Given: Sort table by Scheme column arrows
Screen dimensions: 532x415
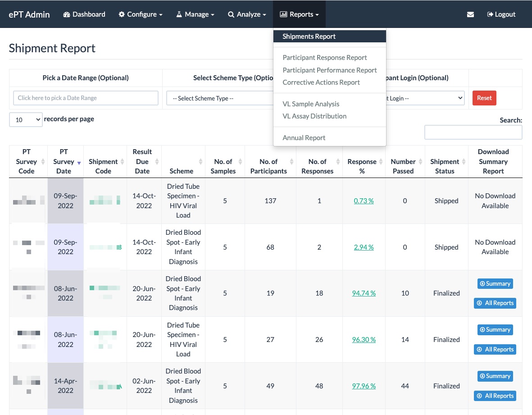Looking at the screenshot, I should point(200,162).
